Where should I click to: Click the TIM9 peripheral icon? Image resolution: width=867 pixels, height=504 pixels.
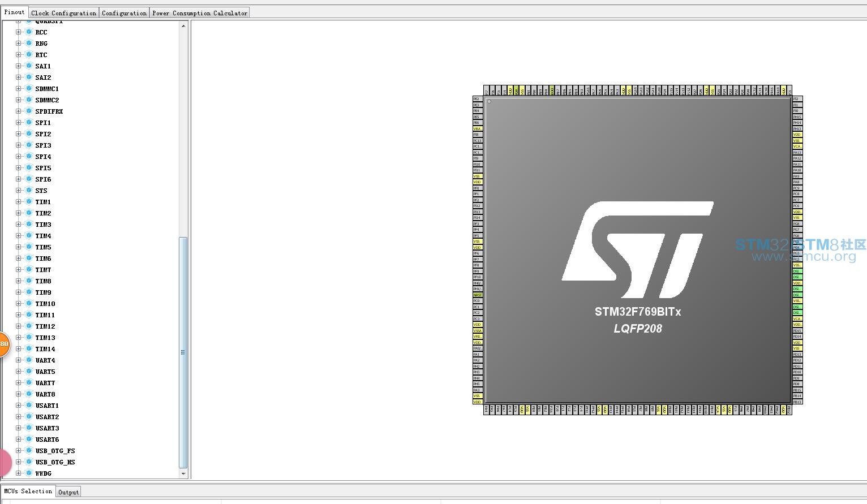coord(29,292)
